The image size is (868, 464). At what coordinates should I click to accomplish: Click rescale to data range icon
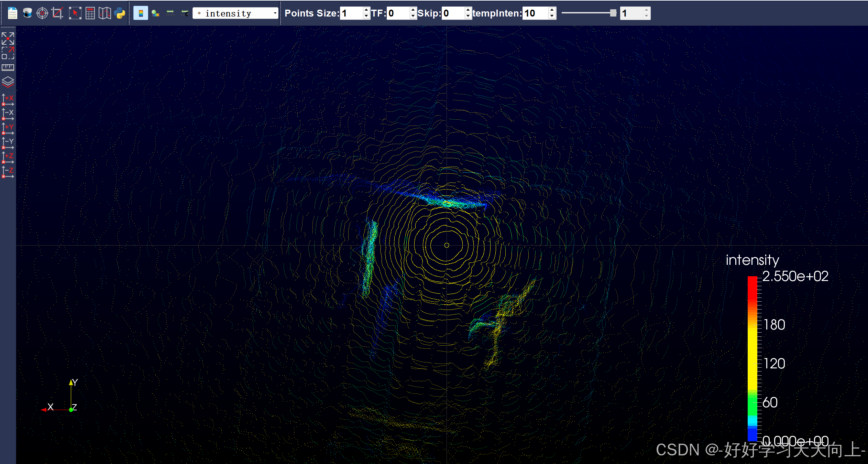170,13
